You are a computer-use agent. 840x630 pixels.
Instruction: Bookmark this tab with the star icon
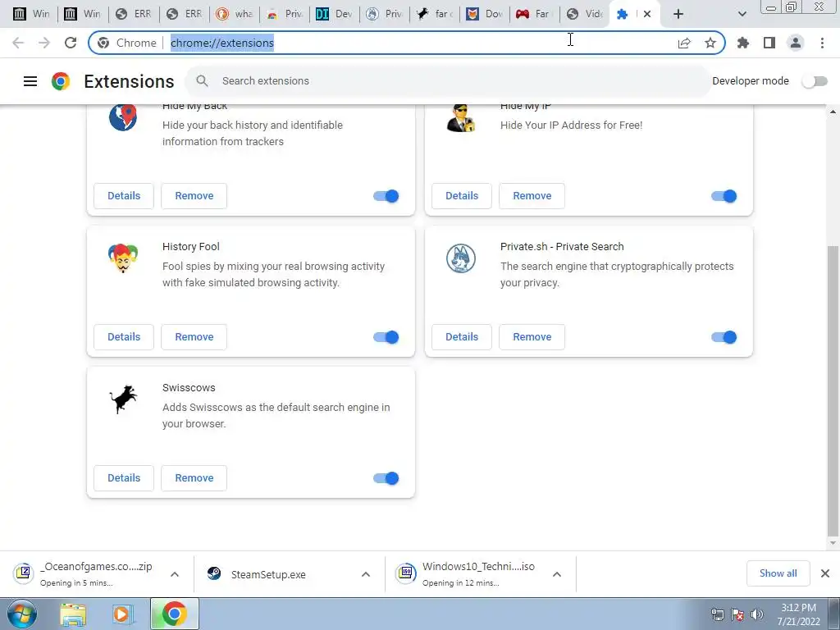[710, 43]
